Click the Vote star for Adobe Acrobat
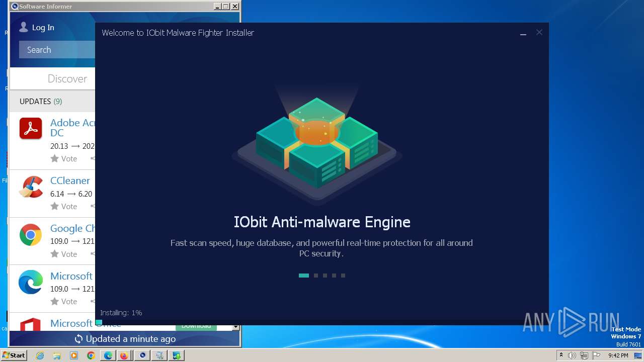This screenshot has height=362, width=644. click(x=54, y=158)
